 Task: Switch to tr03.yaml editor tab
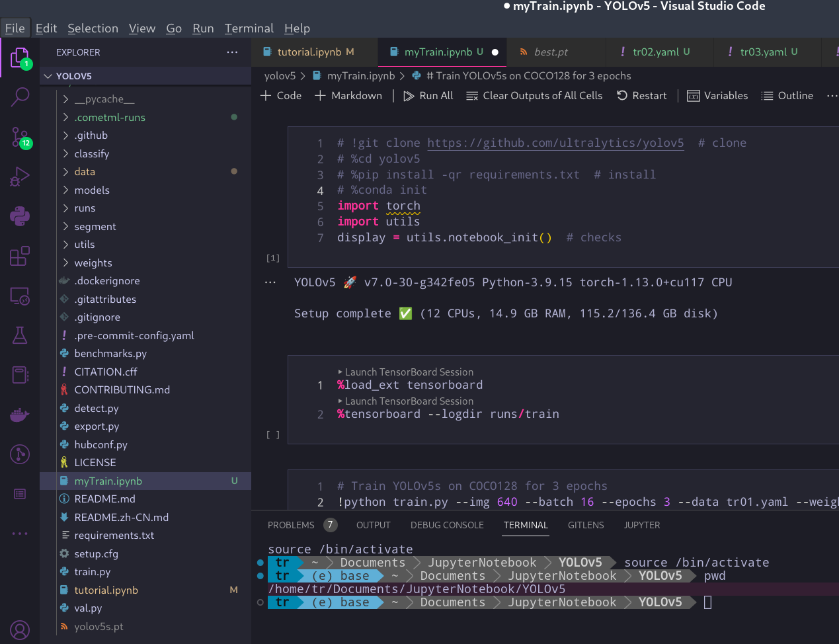[x=767, y=52]
